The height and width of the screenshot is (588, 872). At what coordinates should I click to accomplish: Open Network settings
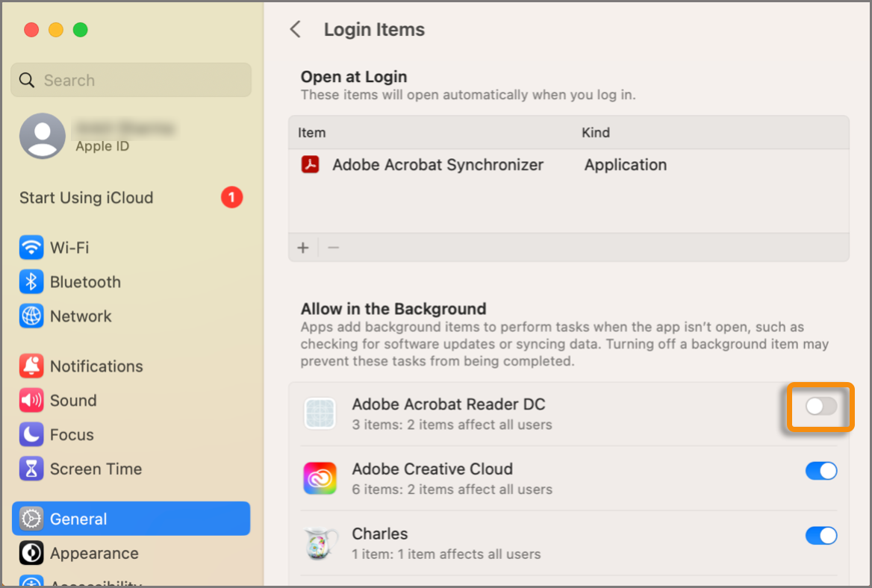[x=81, y=316]
